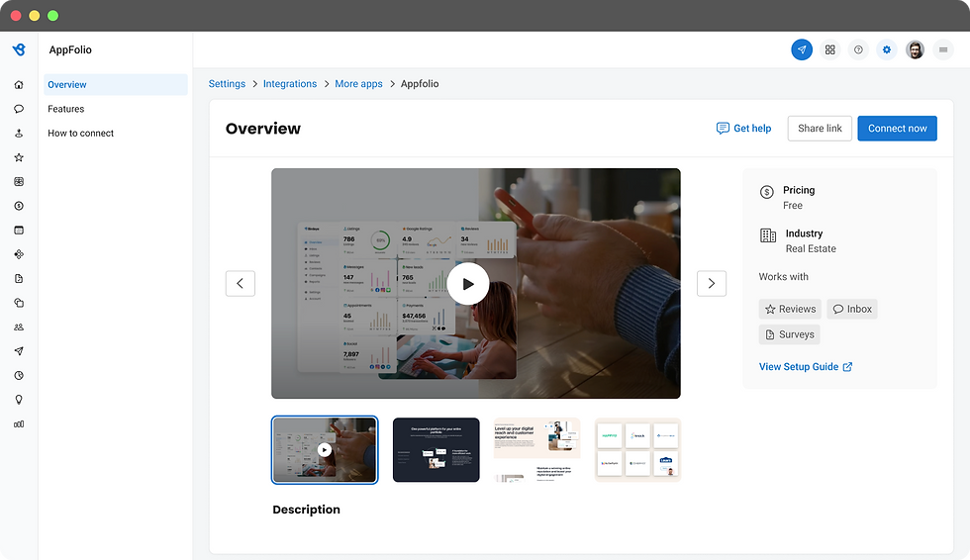Open the four-dot cluster sidebar icon
Image resolution: width=970 pixels, height=560 pixels.
click(19, 254)
